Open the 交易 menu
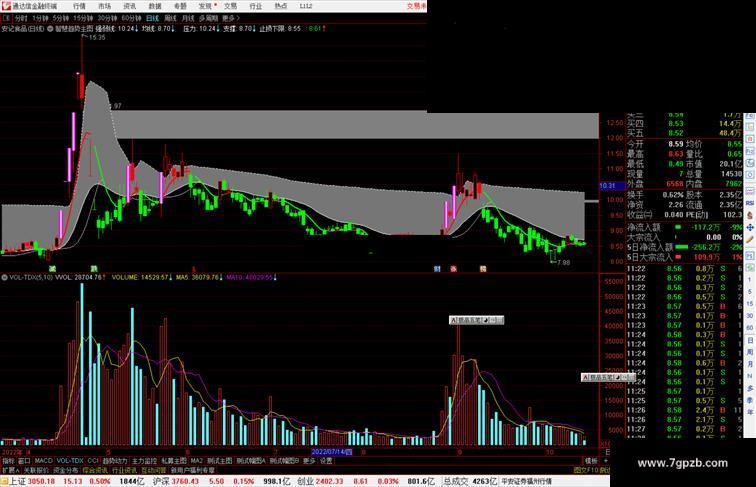Viewport: 756px width, 487px height. pyautogui.click(x=230, y=6)
